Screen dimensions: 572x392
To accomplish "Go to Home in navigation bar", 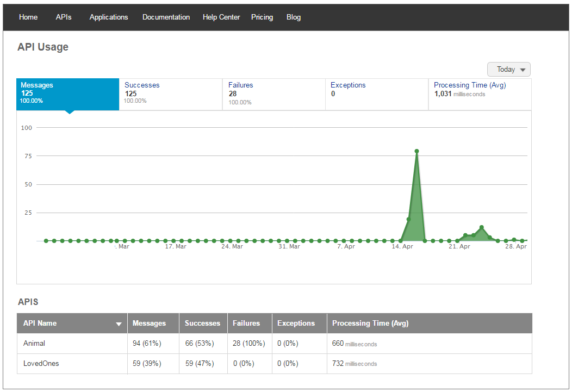I will click(x=28, y=17).
